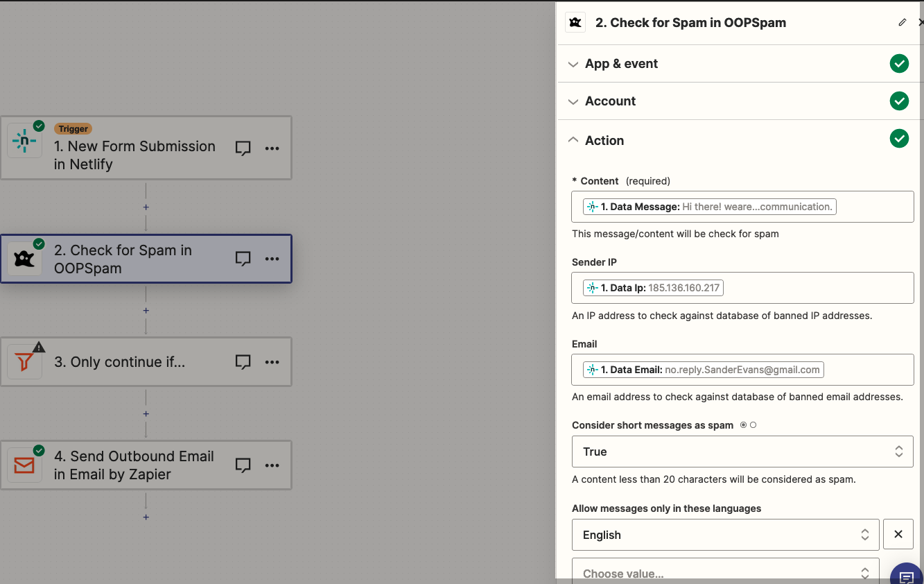This screenshot has width=924, height=584.
Task: Click the banned IP addresses help text
Action: click(722, 316)
